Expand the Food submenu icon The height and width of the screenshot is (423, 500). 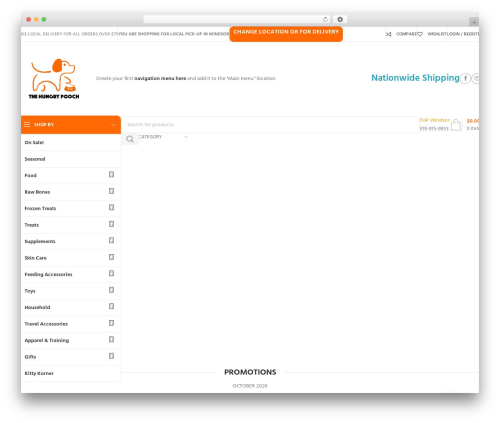(112, 175)
